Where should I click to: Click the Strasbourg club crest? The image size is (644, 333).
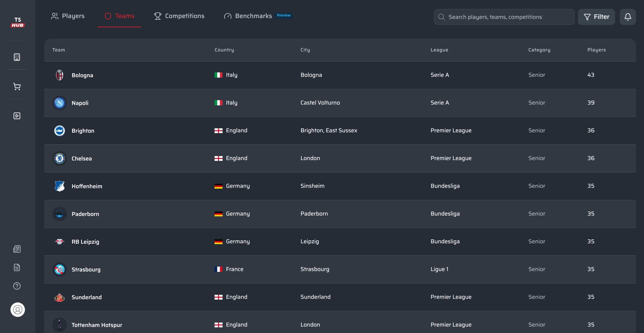pyautogui.click(x=60, y=269)
